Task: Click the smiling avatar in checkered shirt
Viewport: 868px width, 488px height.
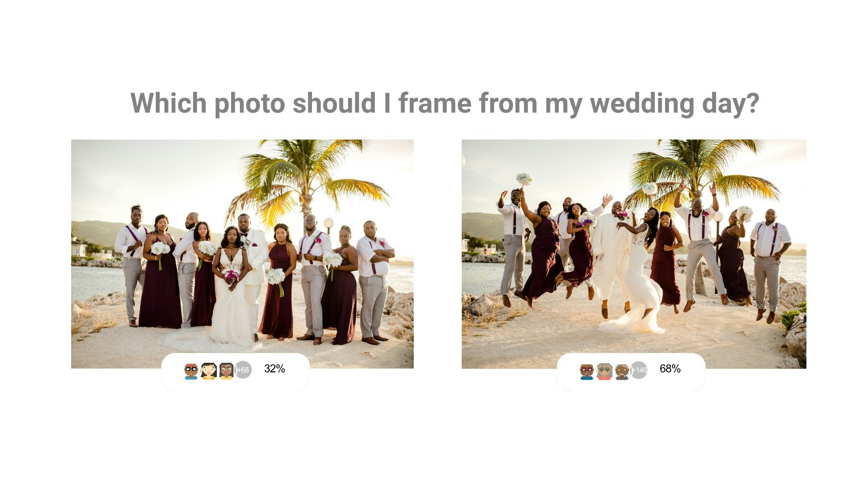Action: [622, 371]
